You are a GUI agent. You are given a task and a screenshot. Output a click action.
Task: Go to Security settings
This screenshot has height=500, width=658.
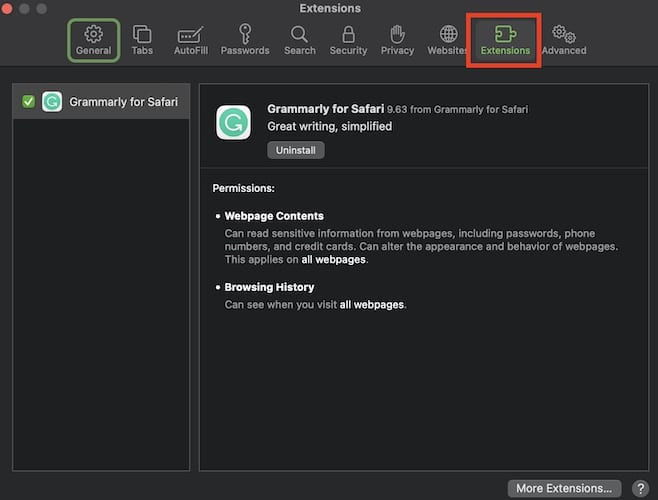(x=348, y=40)
